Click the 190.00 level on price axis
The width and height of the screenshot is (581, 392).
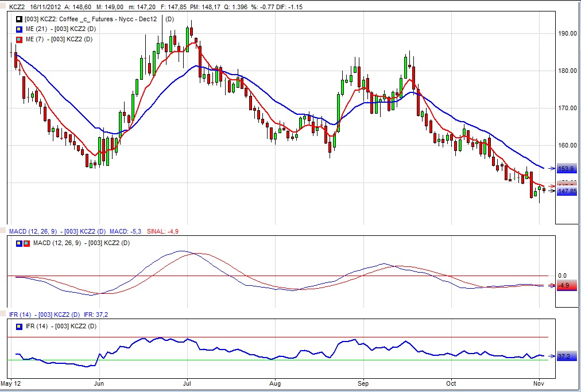click(x=567, y=33)
